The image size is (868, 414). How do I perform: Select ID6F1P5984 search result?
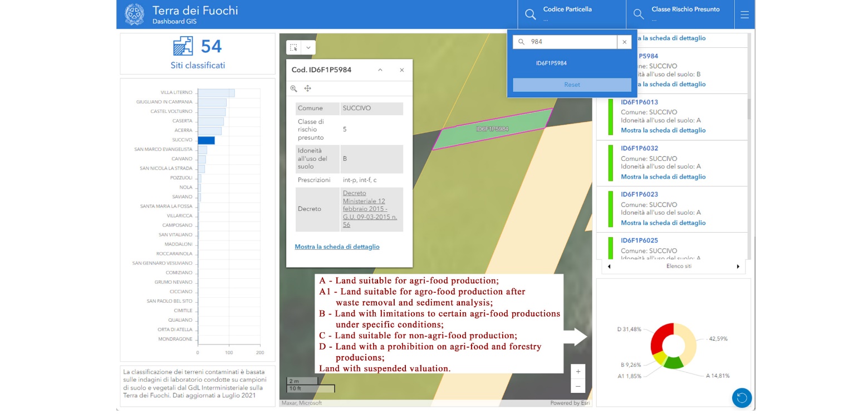551,63
